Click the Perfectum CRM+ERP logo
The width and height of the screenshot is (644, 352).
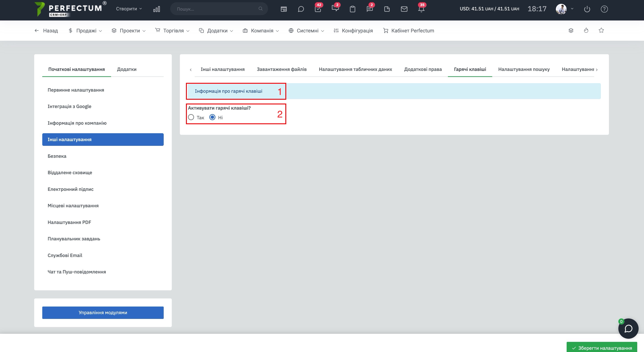point(70,9)
